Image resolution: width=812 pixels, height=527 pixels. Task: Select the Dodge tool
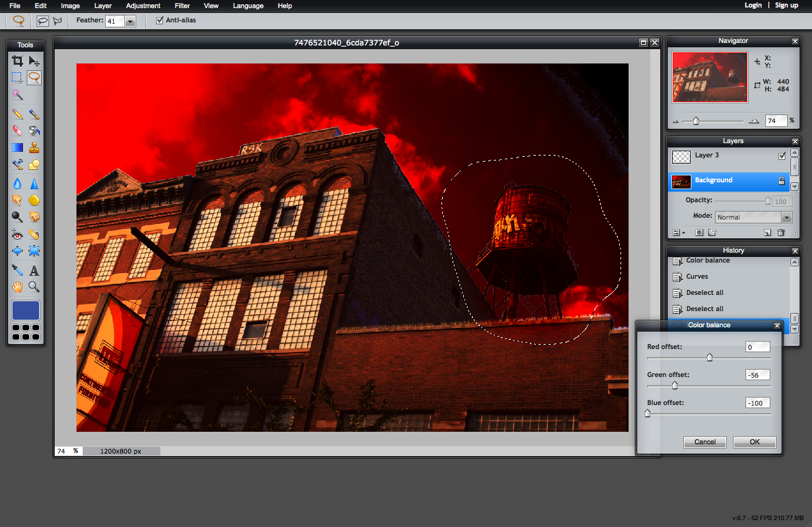[17, 217]
